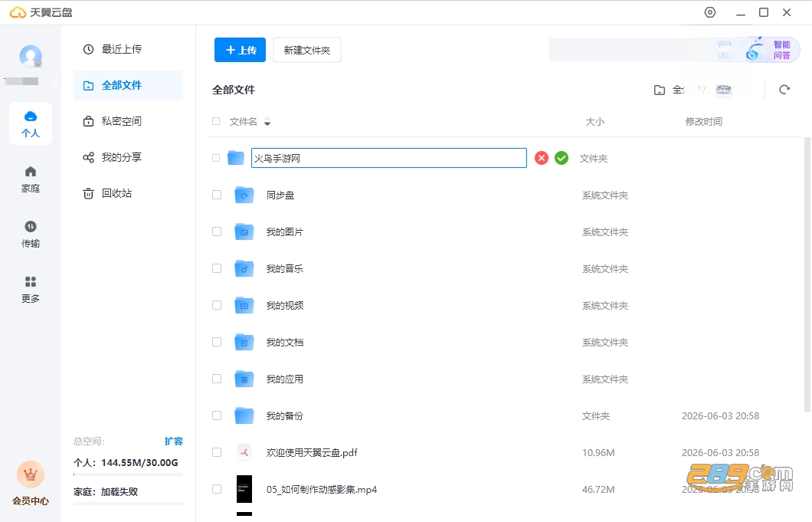The image size is (812, 522).
Task: Click the PDF file icon
Action: tap(244, 452)
